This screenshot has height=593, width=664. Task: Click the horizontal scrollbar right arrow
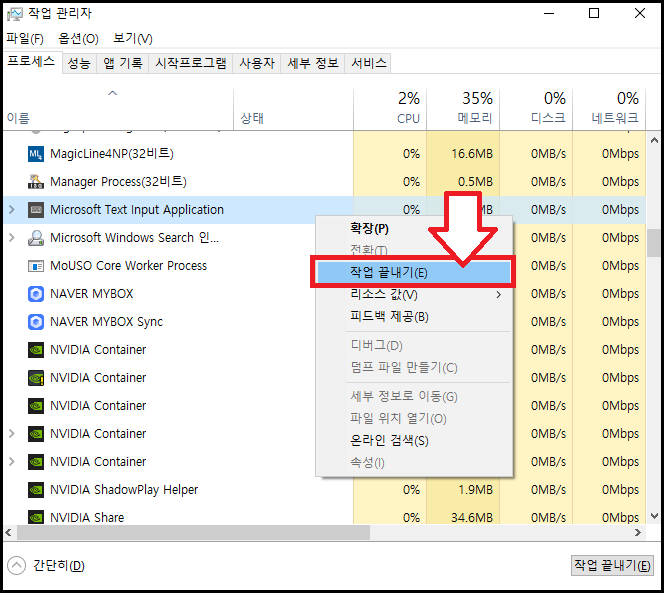tap(638, 532)
